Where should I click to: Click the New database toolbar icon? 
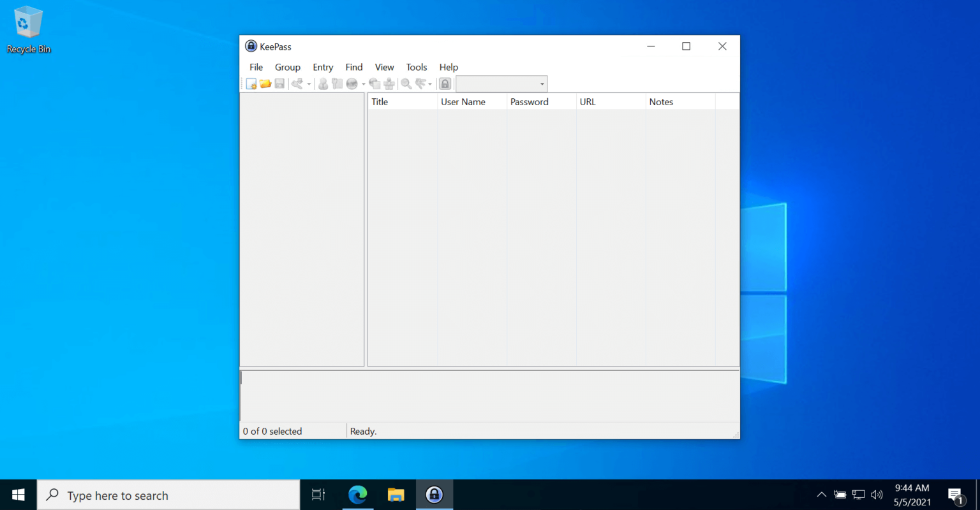(251, 84)
